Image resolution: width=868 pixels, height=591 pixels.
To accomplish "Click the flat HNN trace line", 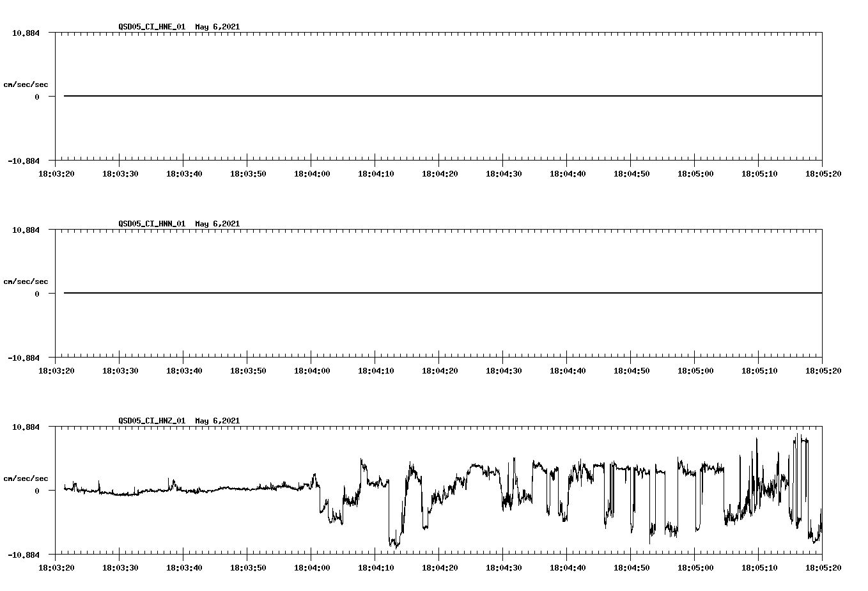I will pos(384,294).
